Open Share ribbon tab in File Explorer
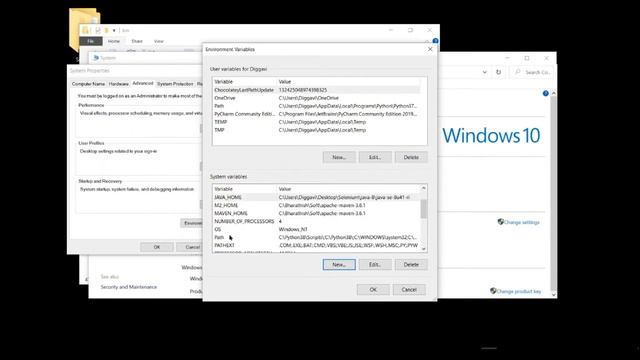 137,41
